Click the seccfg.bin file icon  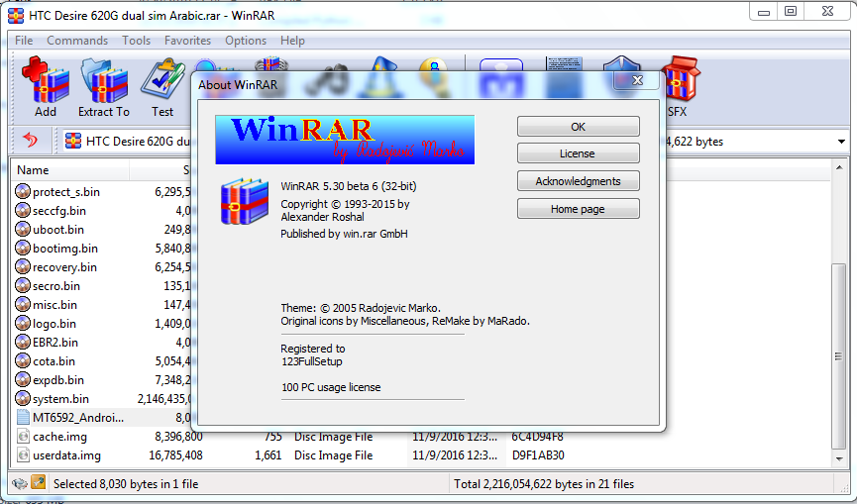pyautogui.click(x=23, y=210)
